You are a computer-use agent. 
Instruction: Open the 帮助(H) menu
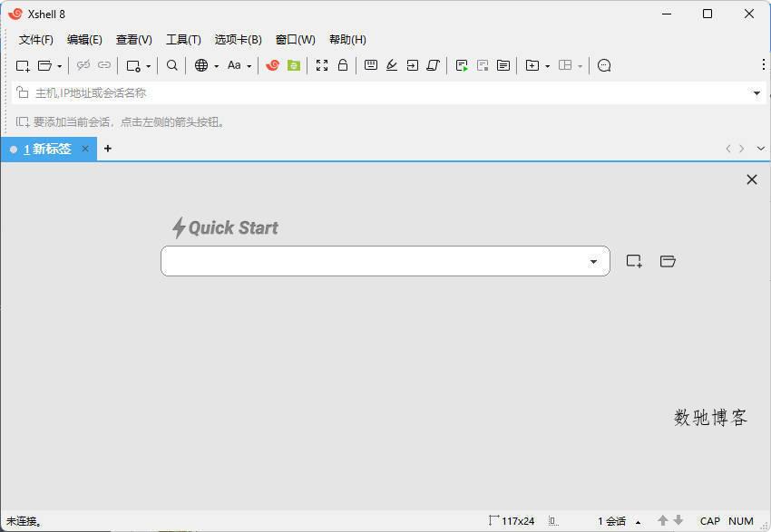click(x=347, y=39)
